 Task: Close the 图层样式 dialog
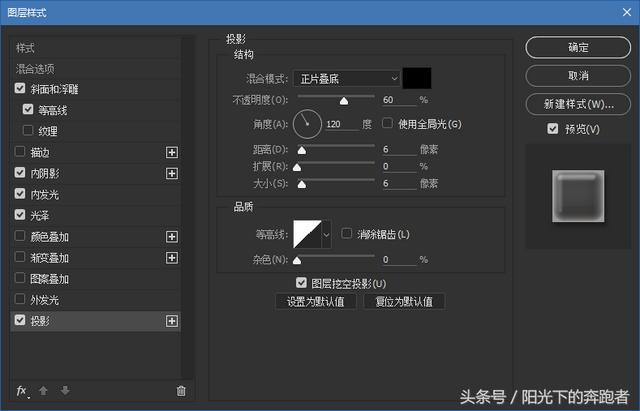pyautogui.click(x=627, y=12)
